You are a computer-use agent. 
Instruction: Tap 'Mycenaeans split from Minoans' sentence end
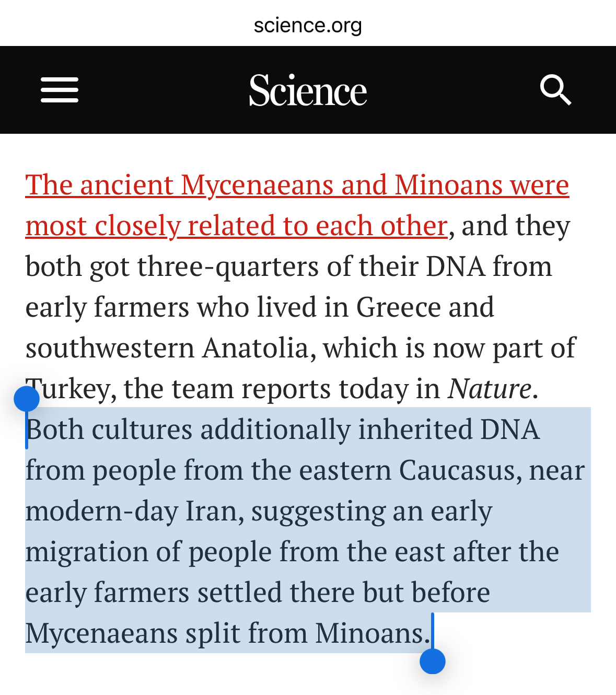(x=228, y=633)
